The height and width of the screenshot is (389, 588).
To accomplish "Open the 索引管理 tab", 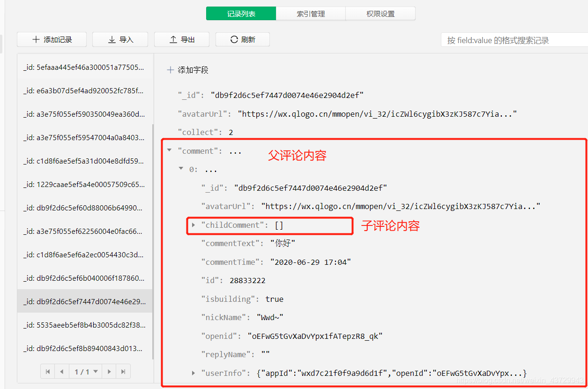I will [x=311, y=14].
